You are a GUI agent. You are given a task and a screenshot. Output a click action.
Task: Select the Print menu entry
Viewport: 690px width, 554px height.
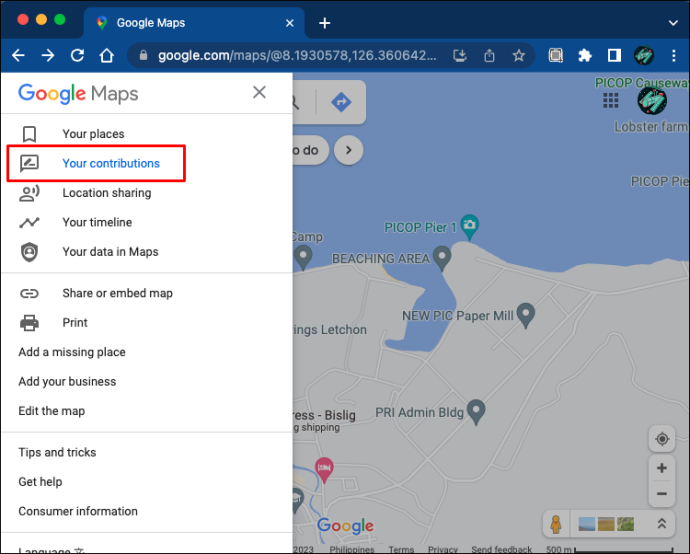tap(75, 323)
